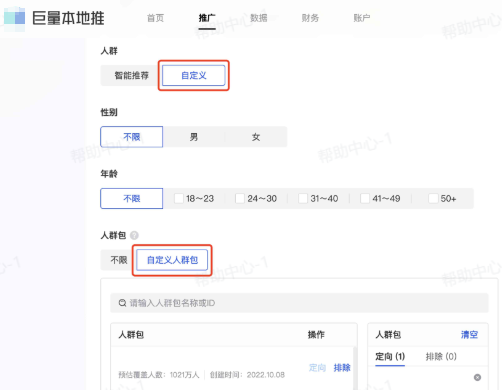Choose 智能推荐 for 人群
The height and width of the screenshot is (390, 502).
click(131, 75)
